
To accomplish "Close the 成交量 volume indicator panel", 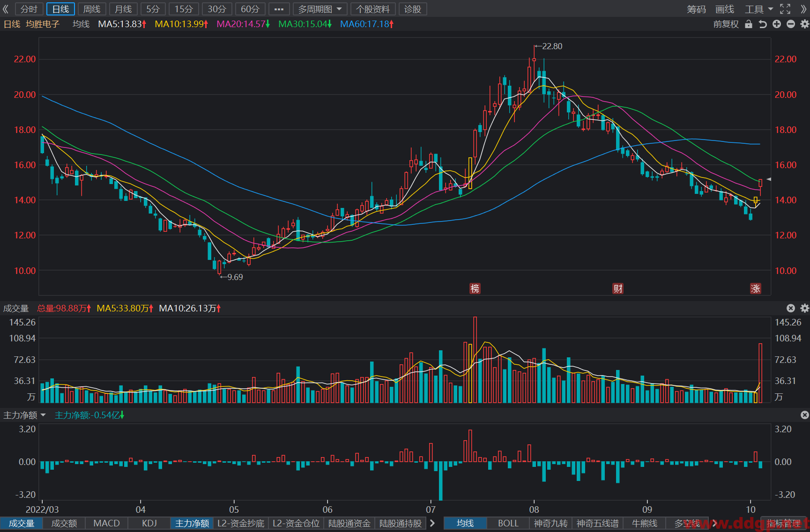I will (x=791, y=308).
